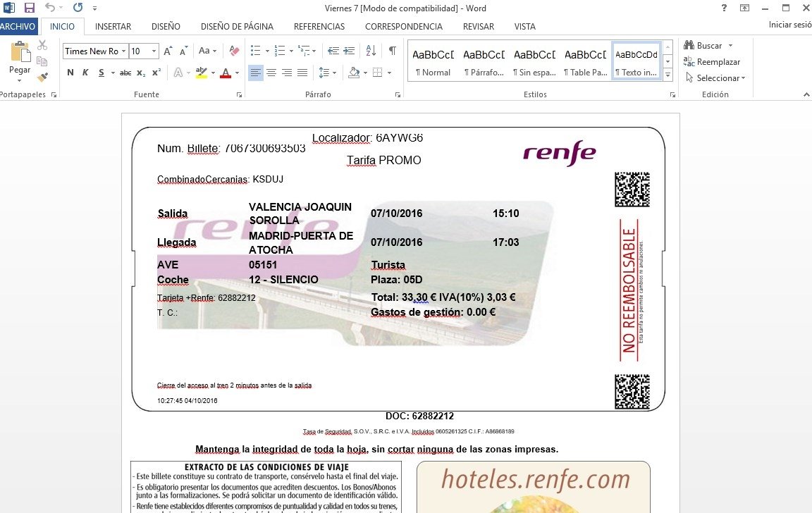Image resolution: width=812 pixels, height=513 pixels.
Task: Justify the paragraph text
Action: [x=302, y=73]
